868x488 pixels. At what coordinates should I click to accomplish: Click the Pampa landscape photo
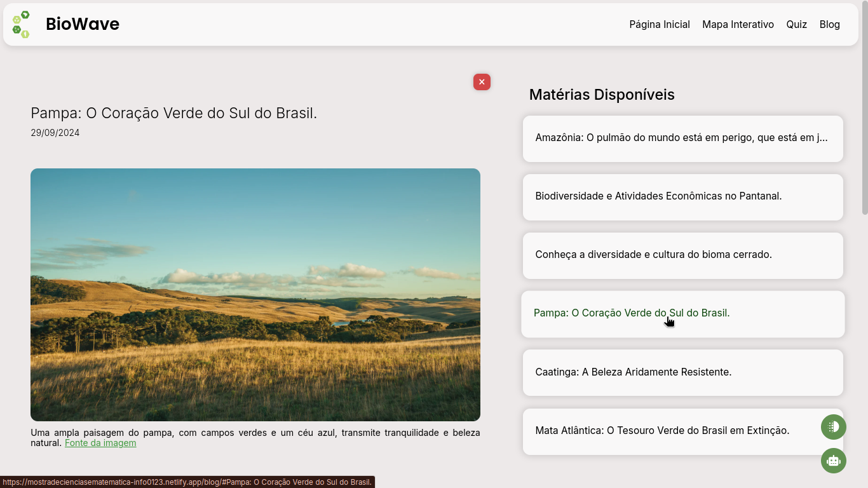click(255, 294)
